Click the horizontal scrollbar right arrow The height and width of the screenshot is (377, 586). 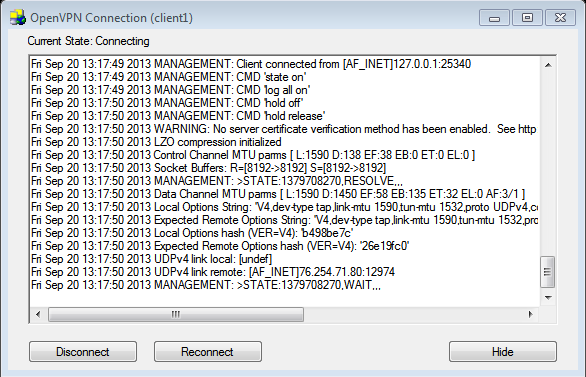click(x=530, y=314)
